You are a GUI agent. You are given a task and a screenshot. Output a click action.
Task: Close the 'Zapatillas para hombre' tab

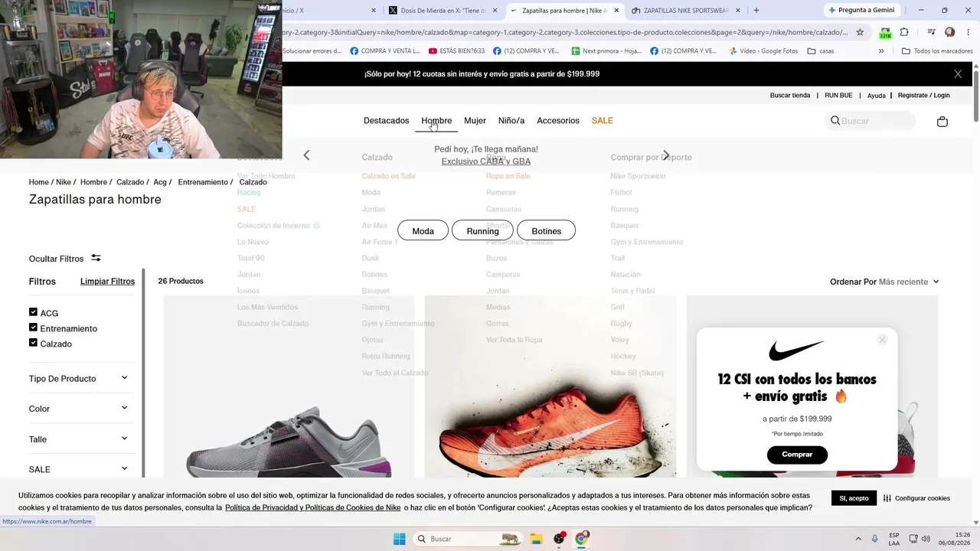pos(616,11)
